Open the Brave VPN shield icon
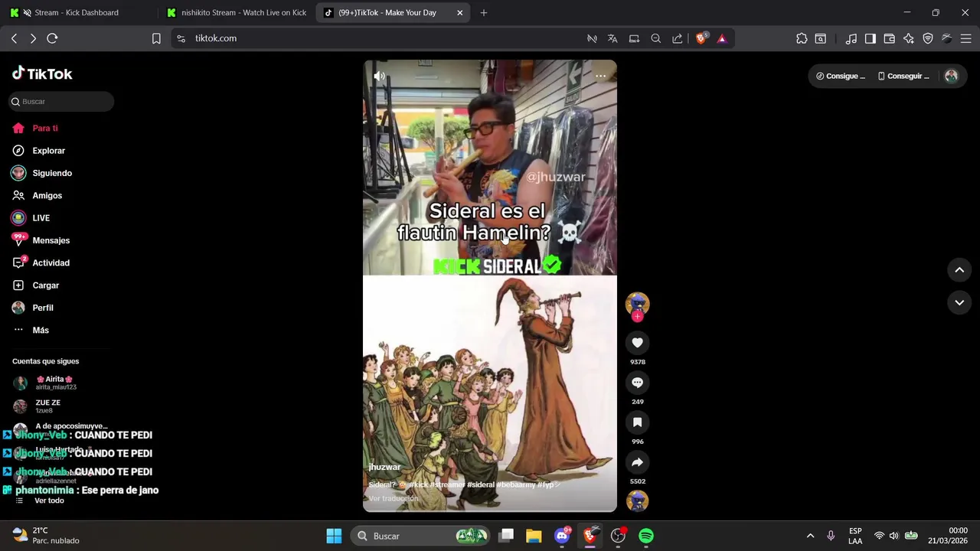This screenshot has height=551, width=980. click(928, 38)
